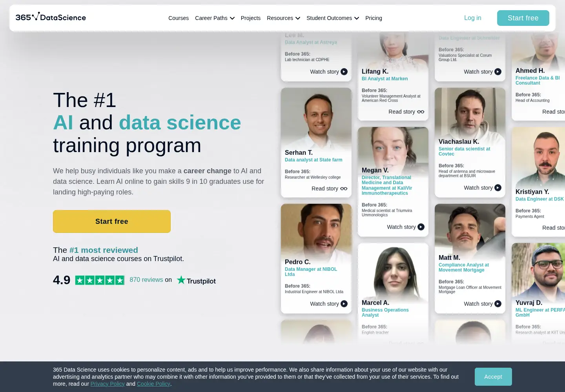Click 'Compliance Analyst at Movement Mortgage' text

pos(464,267)
